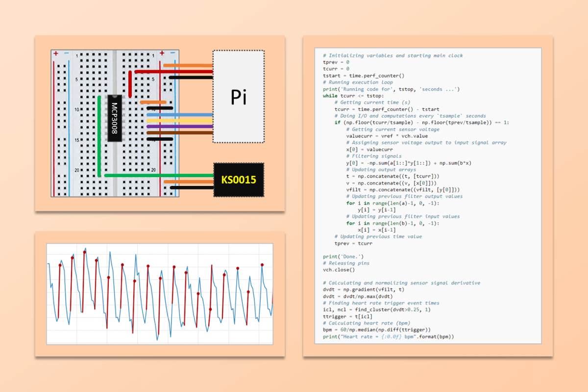Select the plus symbol on the power rail
Viewport: 588px width, 392px height.
(55, 53)
